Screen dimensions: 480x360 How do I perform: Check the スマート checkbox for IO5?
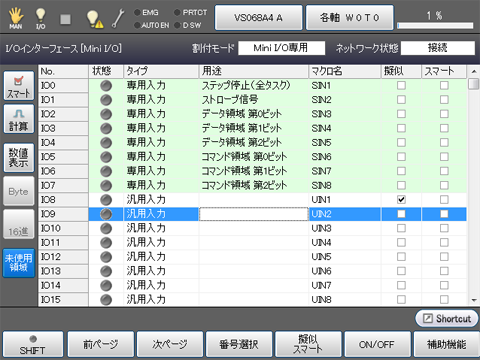[x=444, y=157]
